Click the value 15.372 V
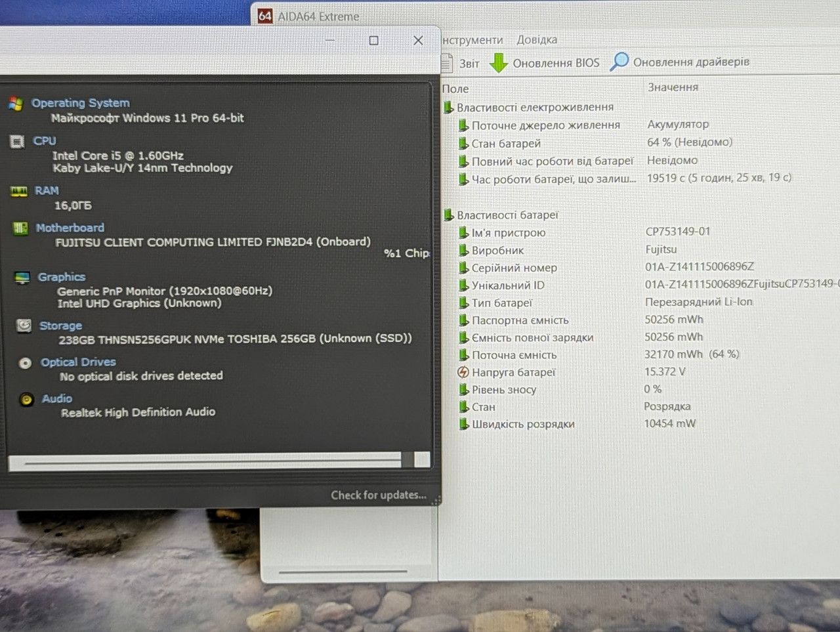 pyautogui.click(x=665, y=371)
